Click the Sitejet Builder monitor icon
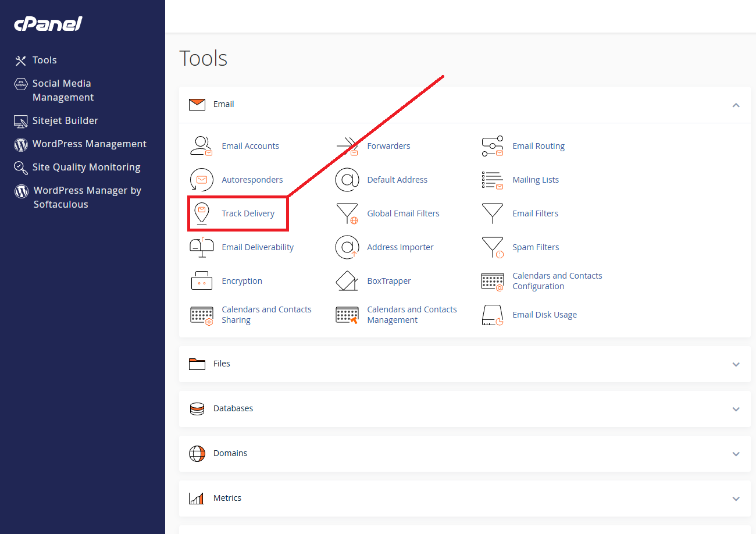 pos(21,121)
